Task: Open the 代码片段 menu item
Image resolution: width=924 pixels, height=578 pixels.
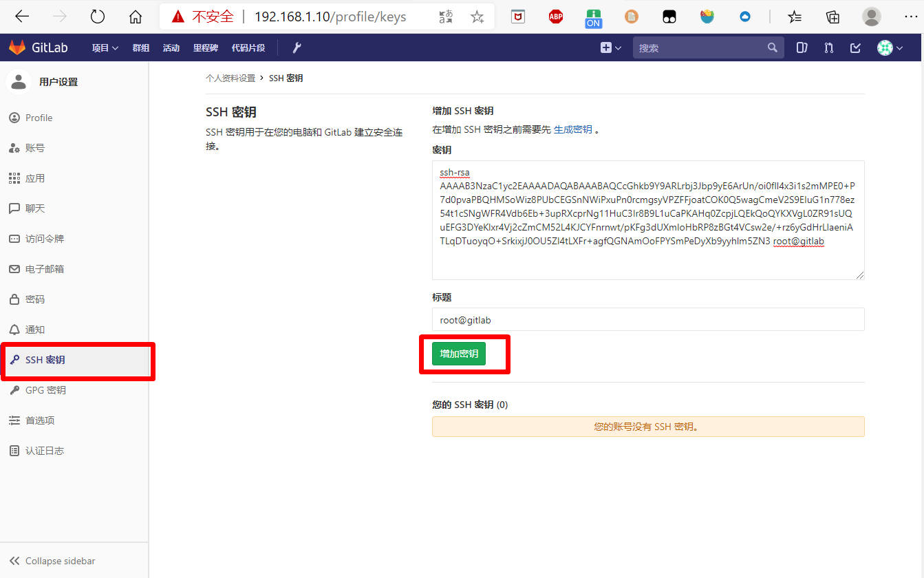Action: coord(248,47)
